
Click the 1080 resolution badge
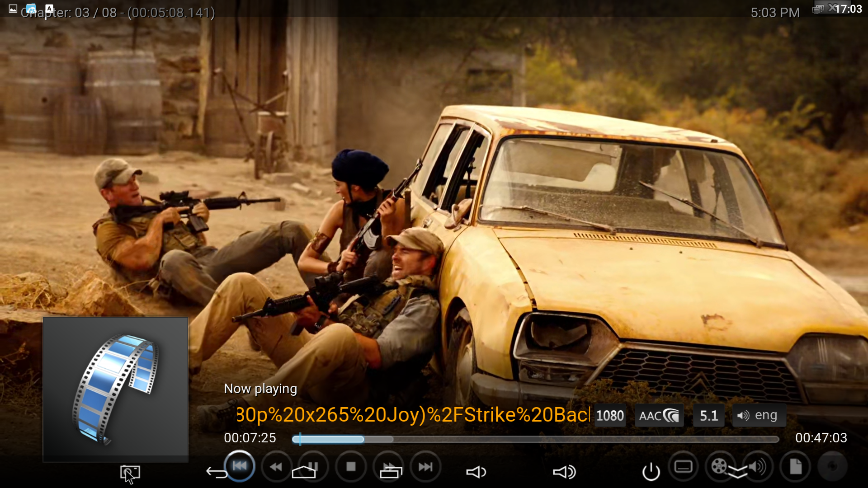click(610, 416)
